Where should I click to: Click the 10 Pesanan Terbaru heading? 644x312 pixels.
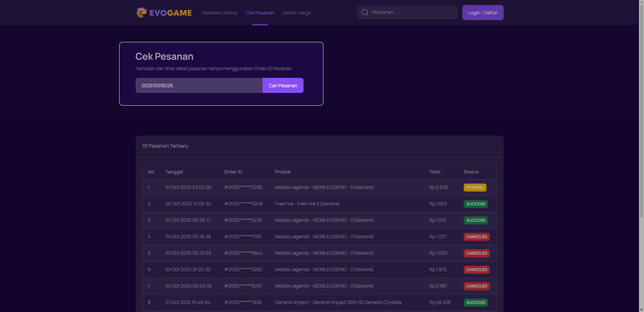165,146
